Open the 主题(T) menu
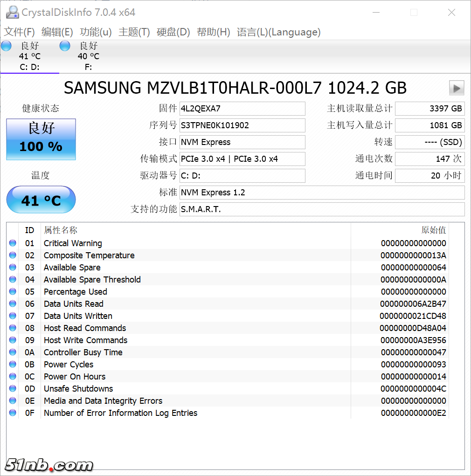Screen dimensions: 471x476 [x=134, y=32]
